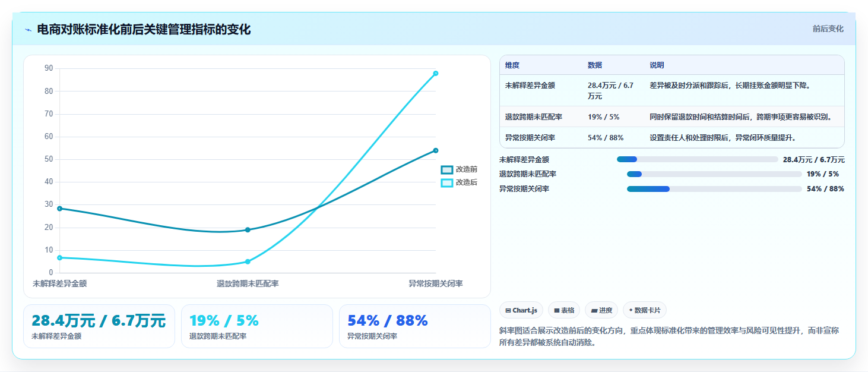
Task: Click the description starting 设置责任人
Action: [x=723, y=138]
